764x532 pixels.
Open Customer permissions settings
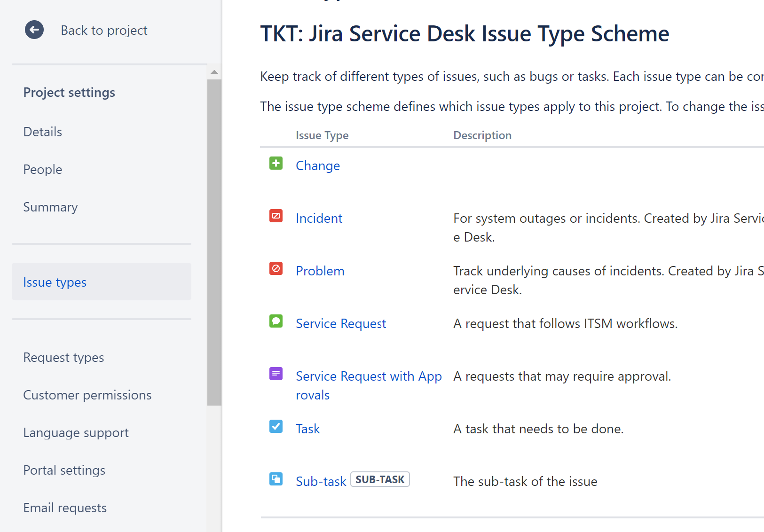(x=87, y=395)
